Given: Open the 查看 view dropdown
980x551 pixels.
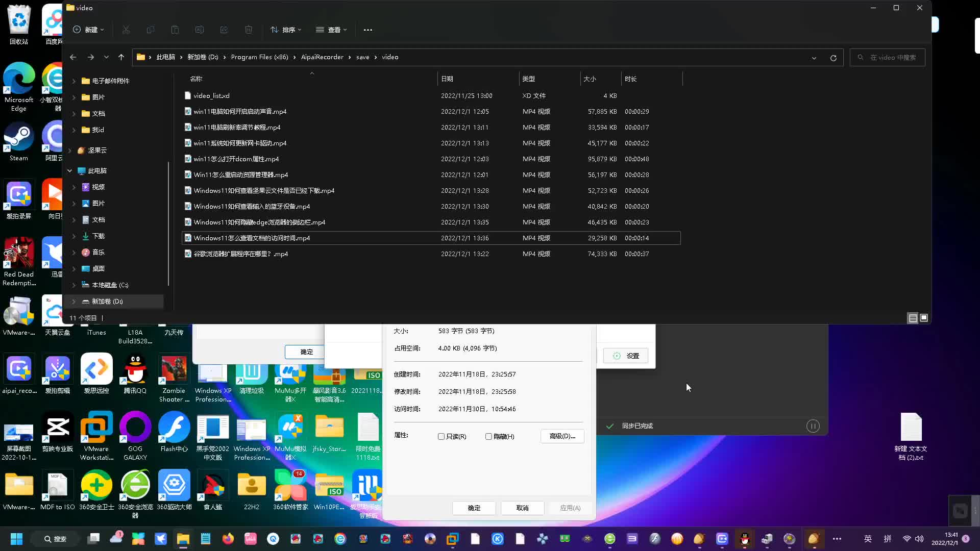Looking at the screenshot, I should (332, 30).
